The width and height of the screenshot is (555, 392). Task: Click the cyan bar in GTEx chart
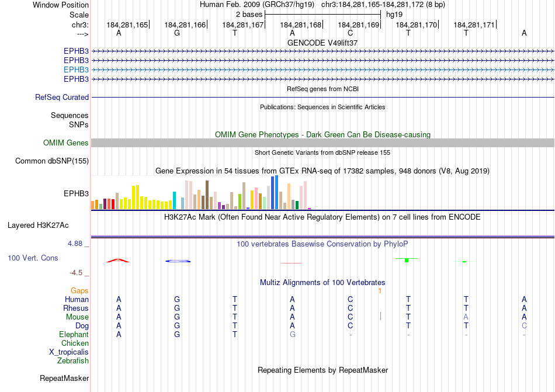174,200
